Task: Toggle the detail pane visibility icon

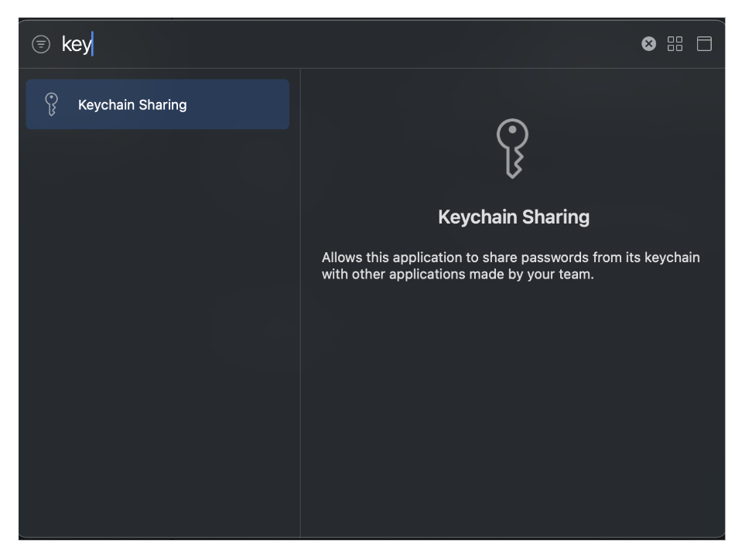Action: pyautogui.click(x=704, y=44)
